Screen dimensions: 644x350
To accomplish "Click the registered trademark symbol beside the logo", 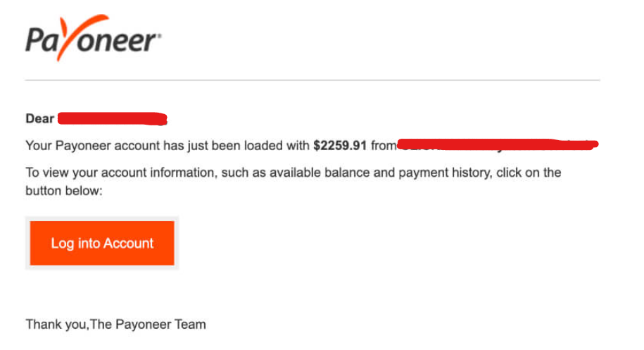I will (159, 36).
